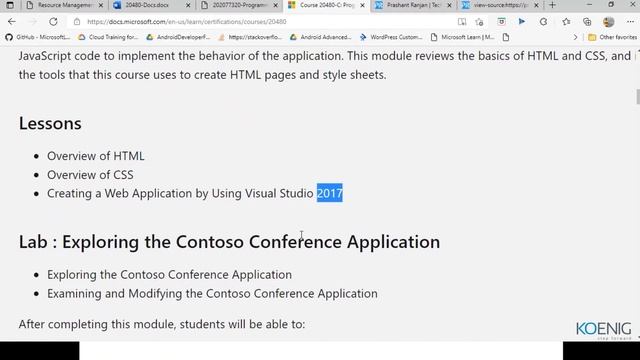Open a new browser tab
640x360 pixels.
[x=552, y=5]
